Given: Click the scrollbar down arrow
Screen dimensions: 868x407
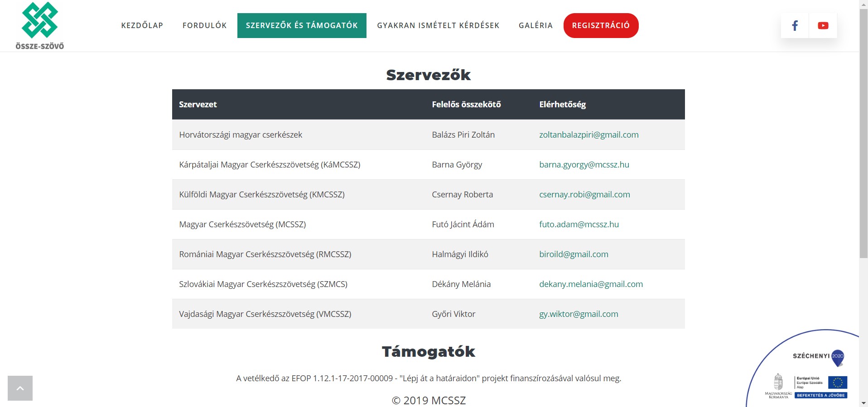Looking at the screenshot, I should pyautogui.click(x=863, y=403).
